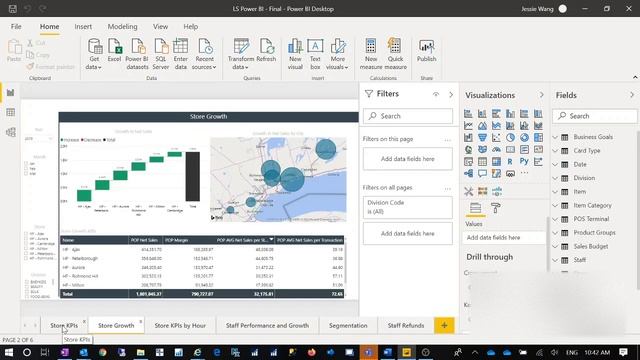Switch to Report view in left sidebar

click(11, 93)
